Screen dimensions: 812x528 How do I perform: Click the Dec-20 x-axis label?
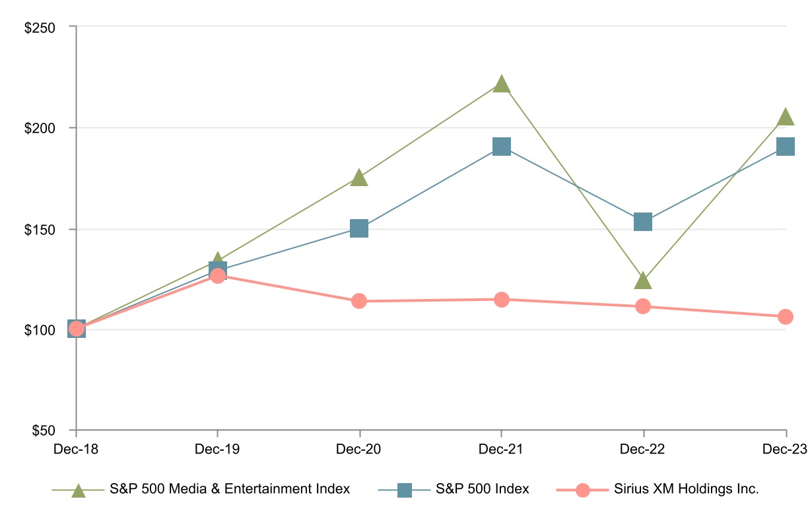coord(359,449)
